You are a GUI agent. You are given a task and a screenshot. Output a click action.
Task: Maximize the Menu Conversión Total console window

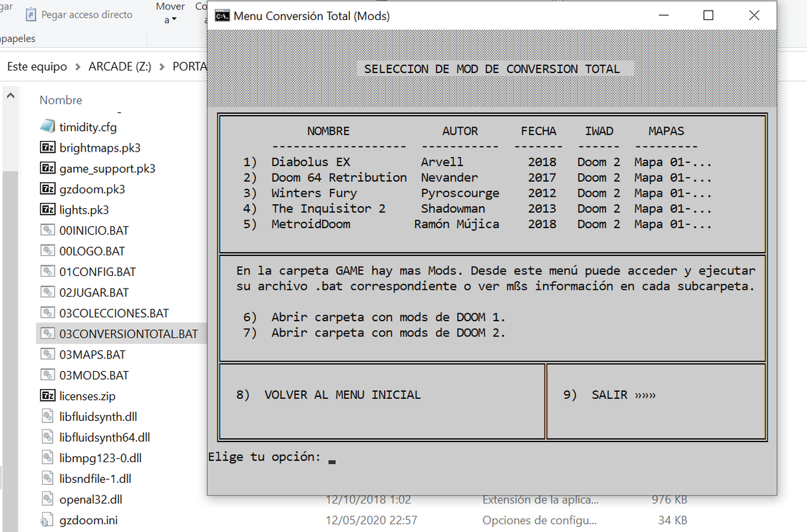708,15
